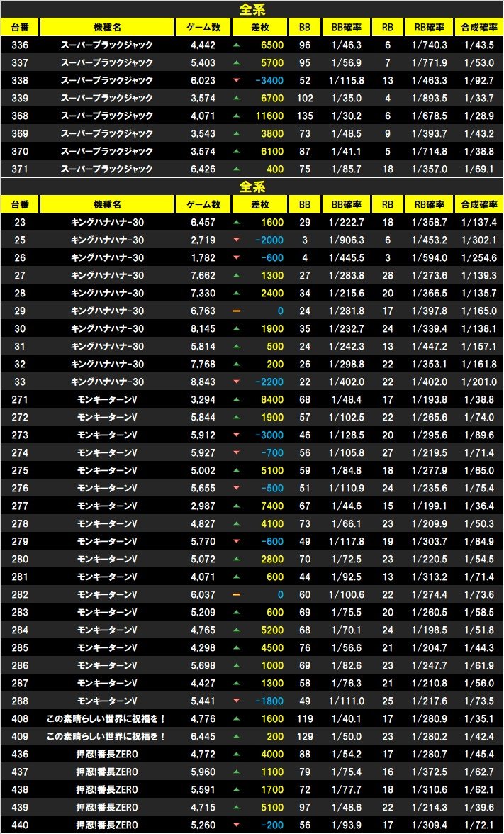Click the green up arrow in row 371

click(237, 169)
